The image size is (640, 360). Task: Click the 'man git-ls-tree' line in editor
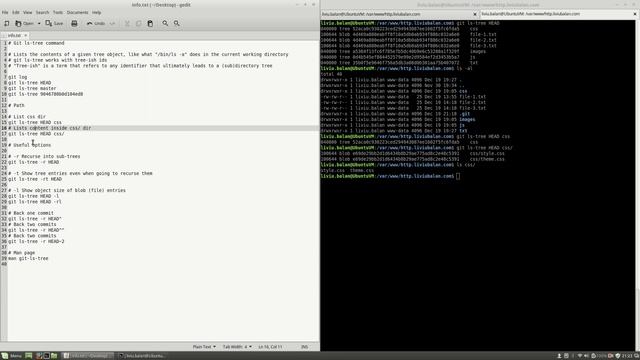[x=28, y=259]
